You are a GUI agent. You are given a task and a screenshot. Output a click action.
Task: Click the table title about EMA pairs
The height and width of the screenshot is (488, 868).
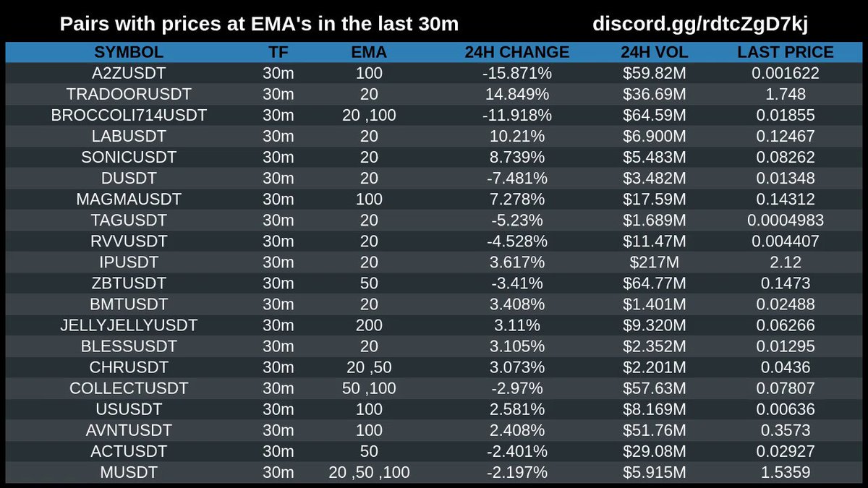click(259, 24)
